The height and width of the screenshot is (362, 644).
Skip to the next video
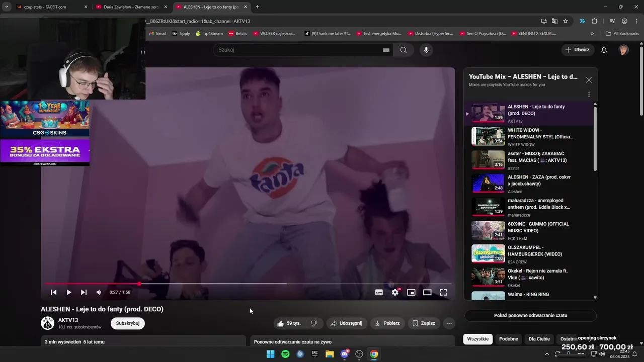84,292
